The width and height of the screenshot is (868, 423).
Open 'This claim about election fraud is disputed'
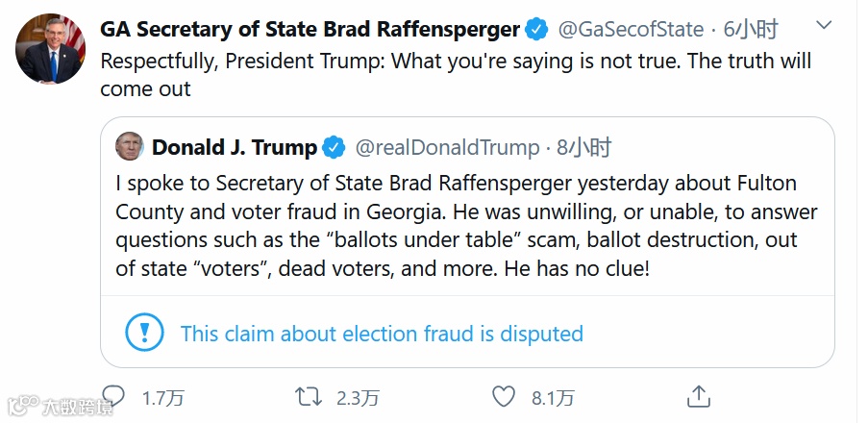tap(382, 334)
